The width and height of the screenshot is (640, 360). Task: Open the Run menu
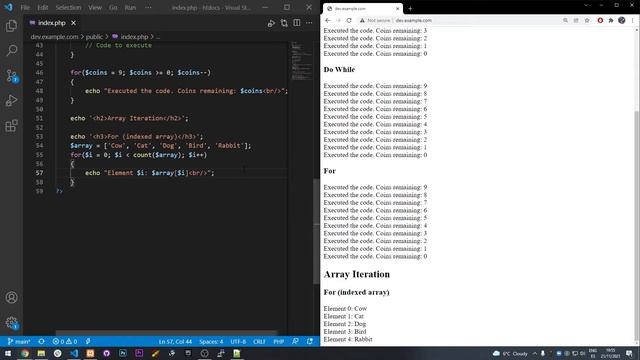click(130, 7)
